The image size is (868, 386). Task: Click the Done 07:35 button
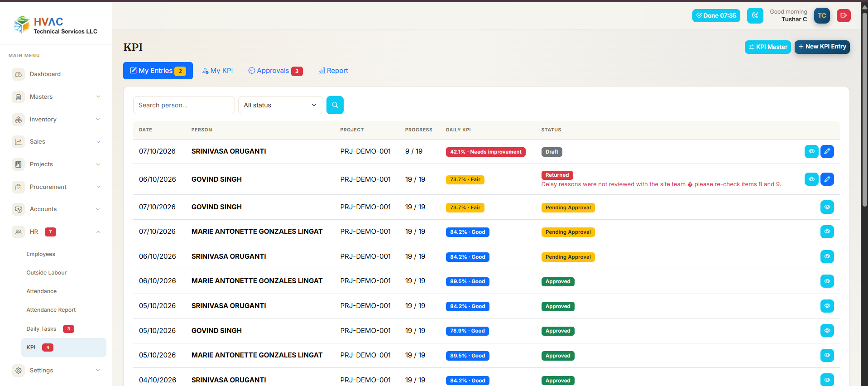pos(716,15)
